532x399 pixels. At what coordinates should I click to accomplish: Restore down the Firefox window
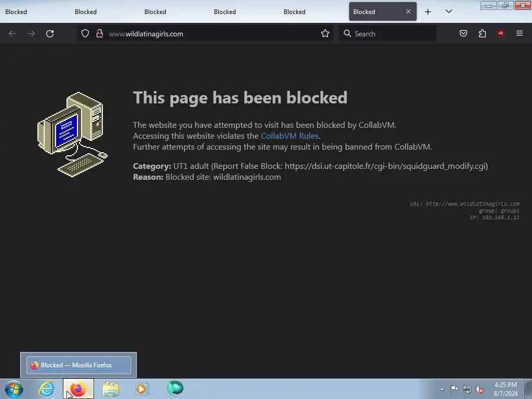tap(506, 5)
